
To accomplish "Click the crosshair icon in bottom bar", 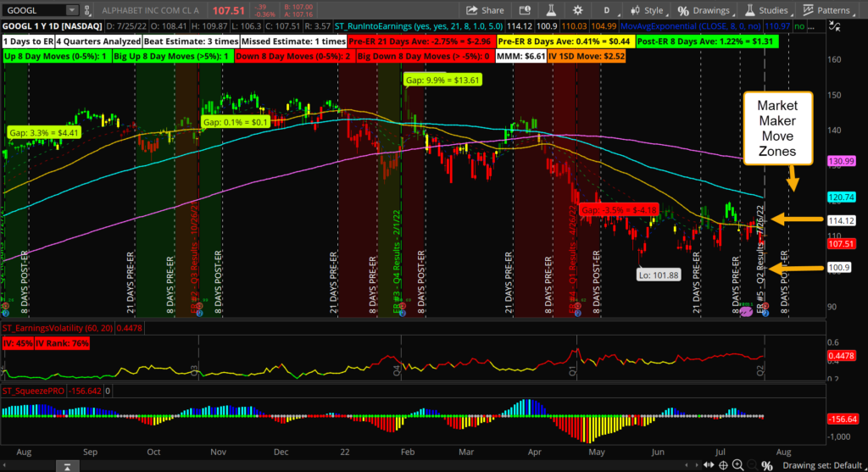I will pos(723,465).
